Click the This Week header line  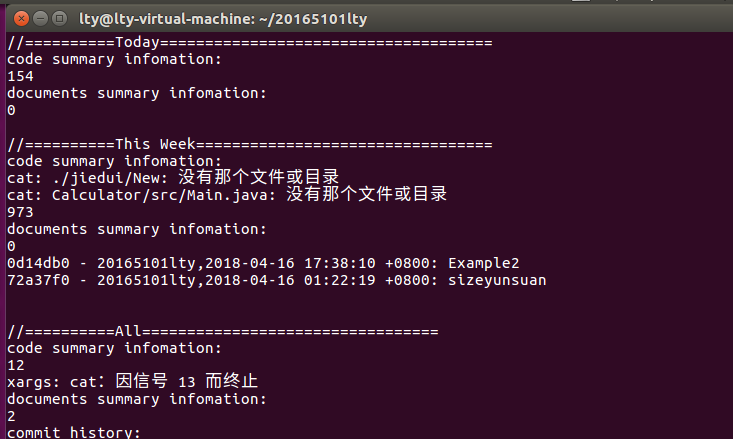[250, 144]
